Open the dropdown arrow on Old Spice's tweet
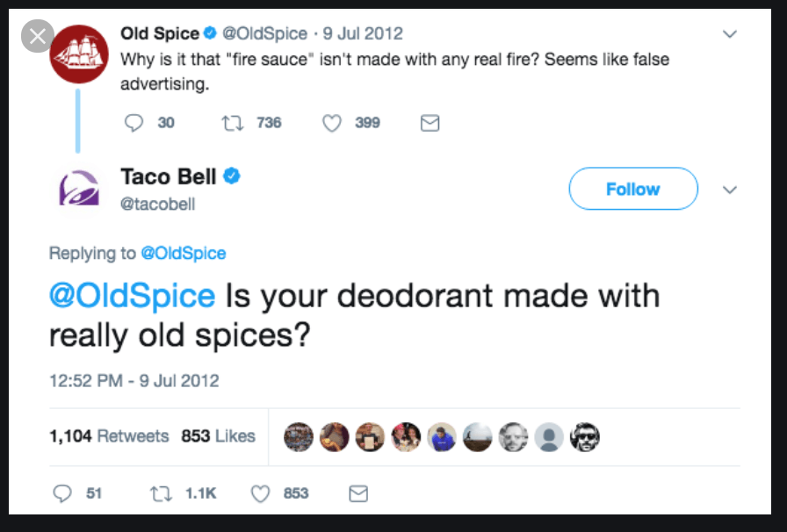787x532 pixels. [x=730, y=33]
